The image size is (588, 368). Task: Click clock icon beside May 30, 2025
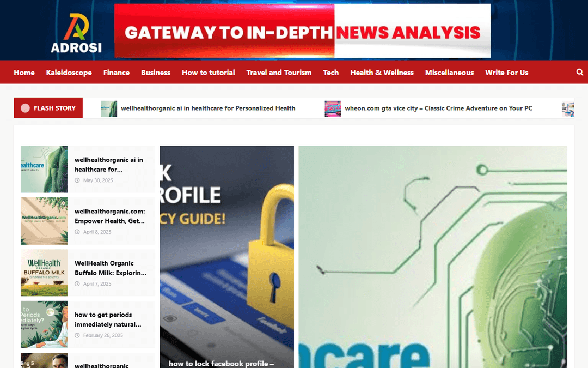[x=77, y=180]
